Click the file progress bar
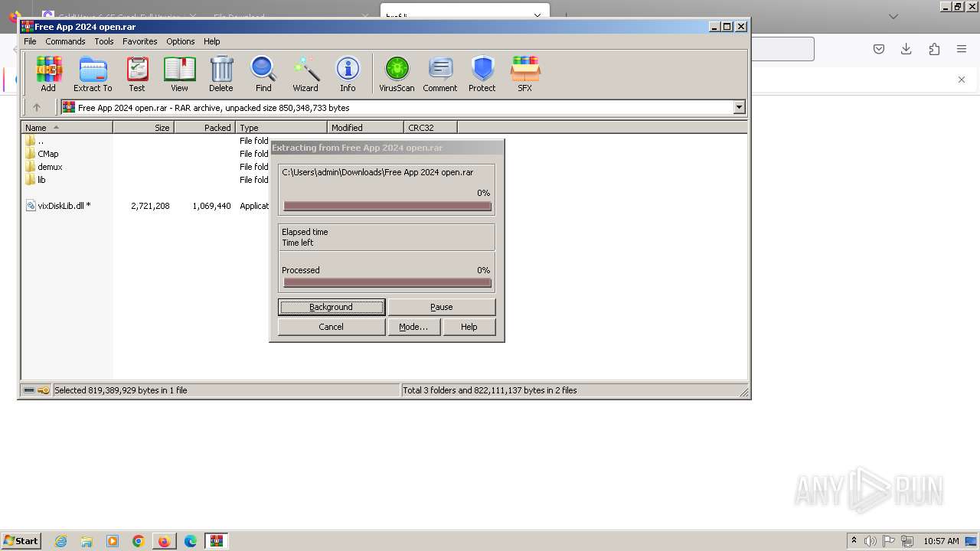 tap(387, 206)
